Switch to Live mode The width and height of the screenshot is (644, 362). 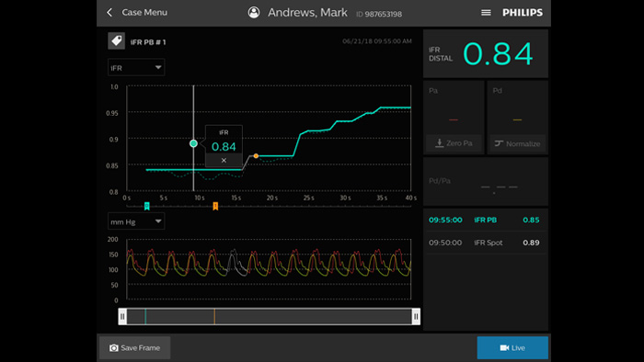[512, 347]
